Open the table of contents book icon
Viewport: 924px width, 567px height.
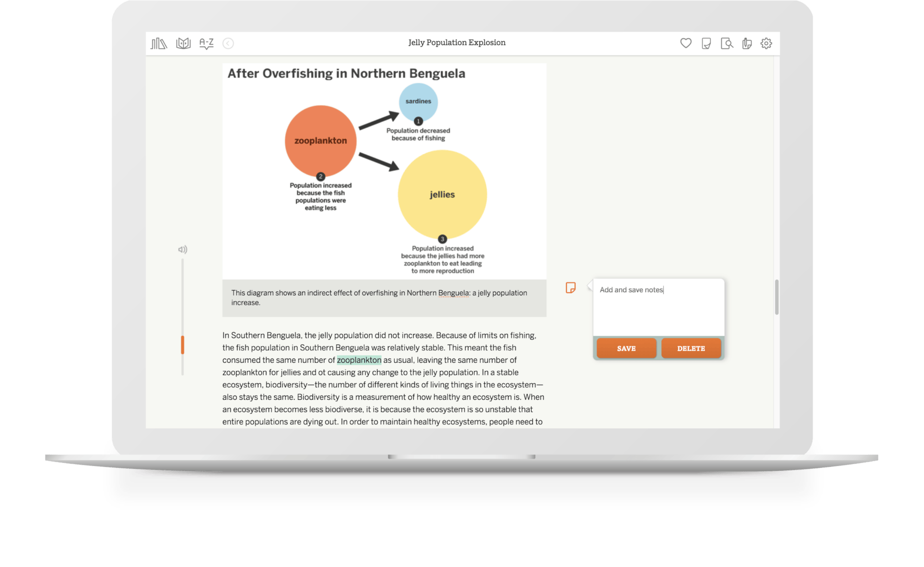click(x=183, y=43)
